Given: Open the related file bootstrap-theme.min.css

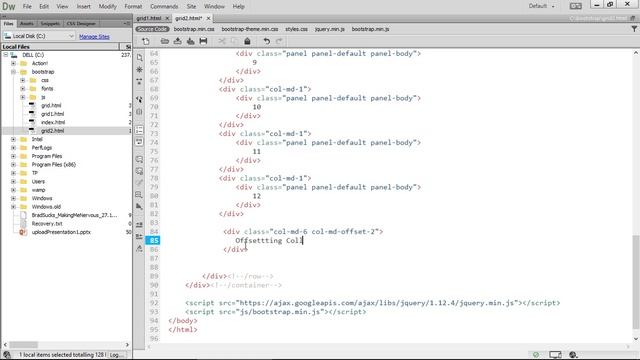Looking at the screenshot, I should [250, 29].
